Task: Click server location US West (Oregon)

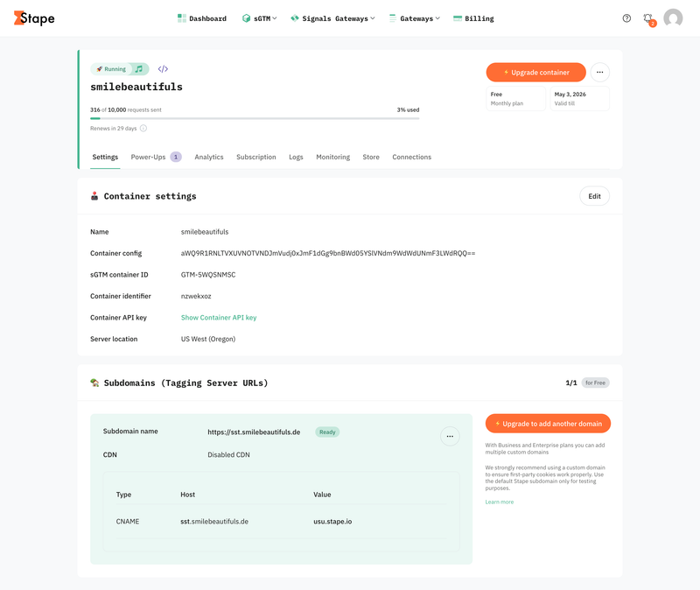Action: (x=208, y=339)
